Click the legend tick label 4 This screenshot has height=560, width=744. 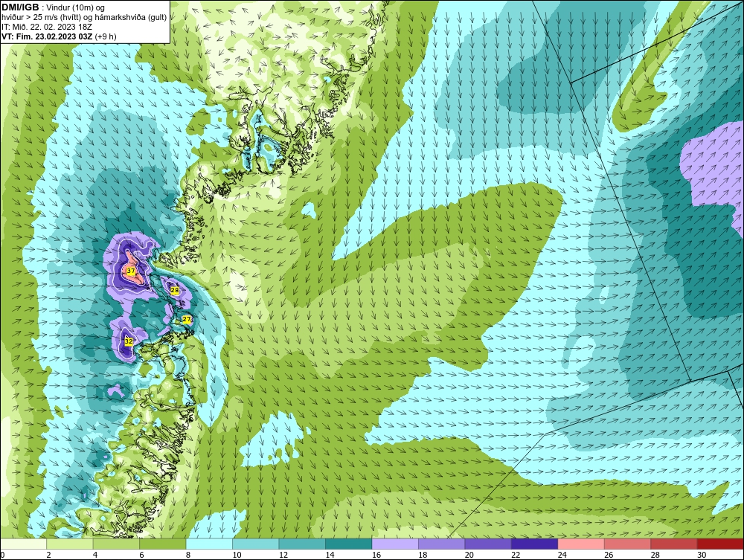click(x=95, y=555)
